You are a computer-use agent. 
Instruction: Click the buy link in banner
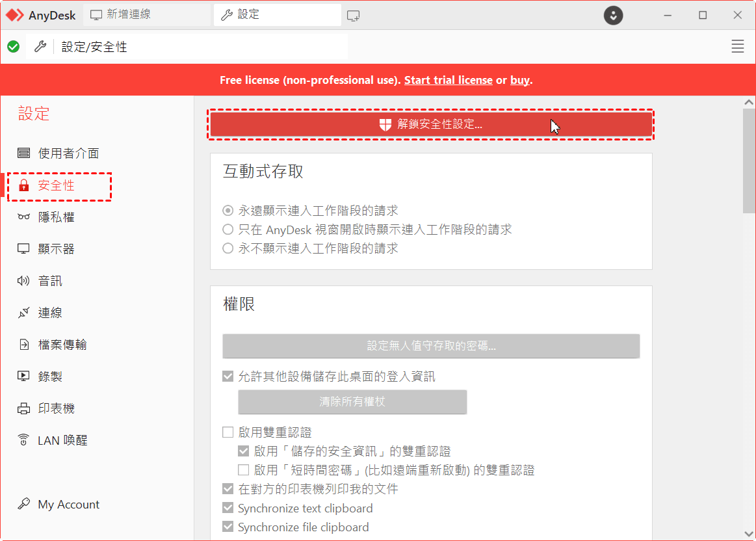[519, 80]
